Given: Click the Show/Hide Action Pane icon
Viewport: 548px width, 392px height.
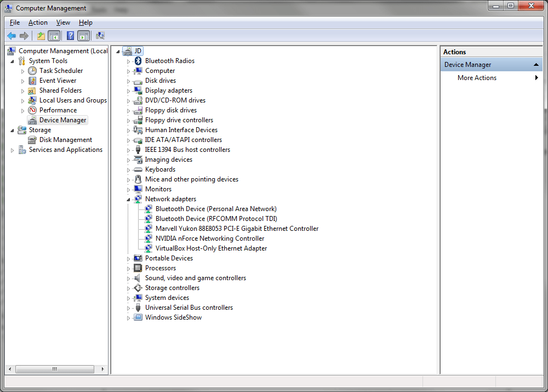Looking at the screenshot, I should [83, 36].
